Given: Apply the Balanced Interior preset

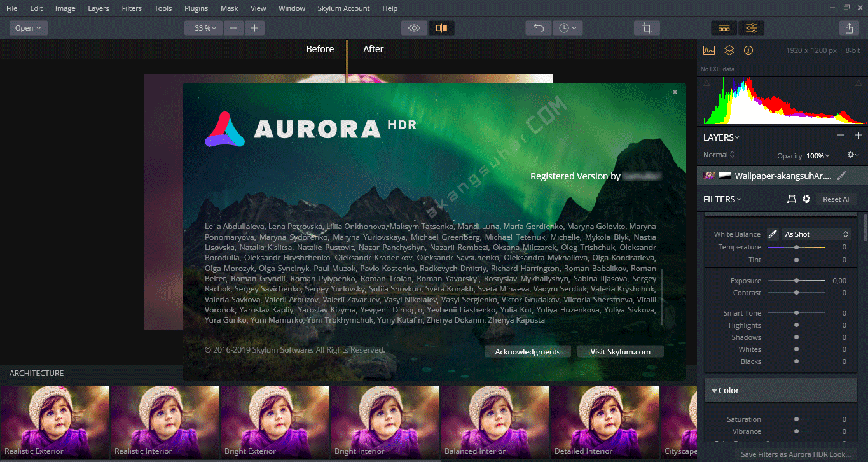Looking at the screenshot, I should 495,422.
